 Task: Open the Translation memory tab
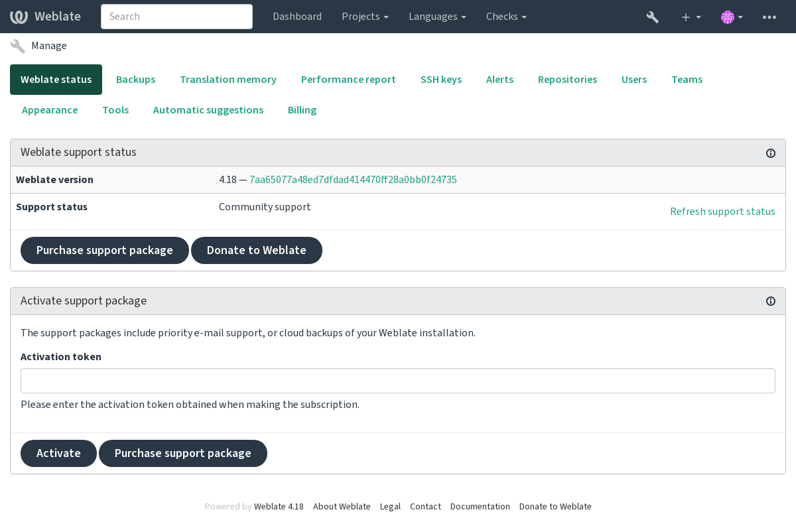[x=228, y=80]
